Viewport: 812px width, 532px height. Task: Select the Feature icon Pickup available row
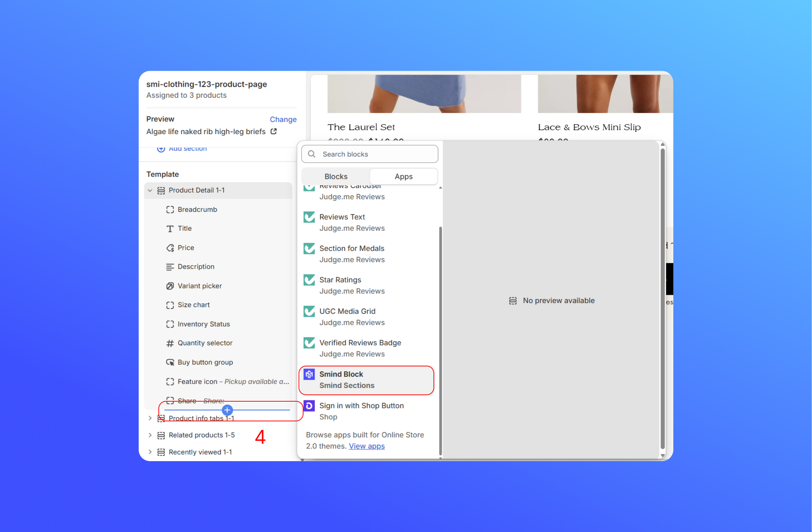218,382
